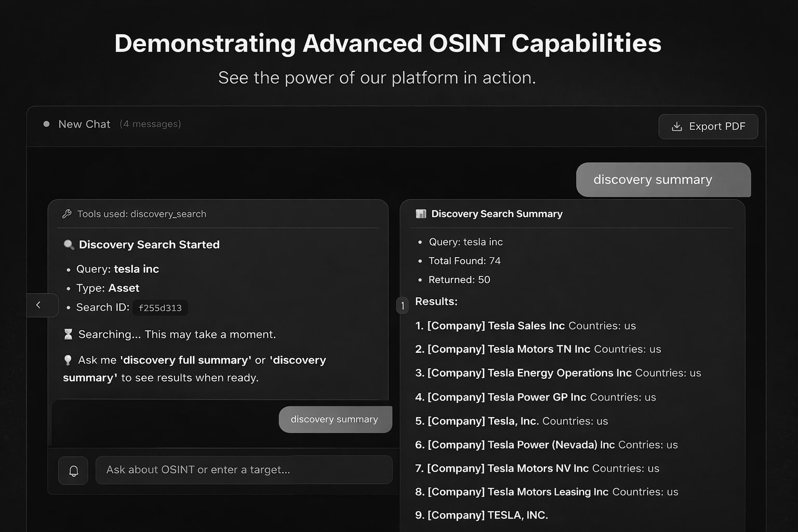Open the Tesla Sales Inc result
The image size is (798, 532).
click(x=526, y=326)
